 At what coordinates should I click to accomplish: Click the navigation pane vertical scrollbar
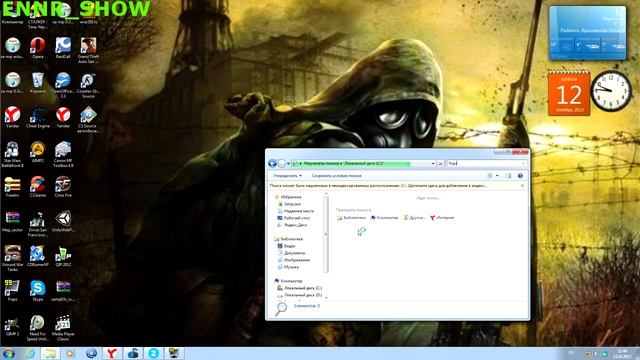(x=326, y=235)
